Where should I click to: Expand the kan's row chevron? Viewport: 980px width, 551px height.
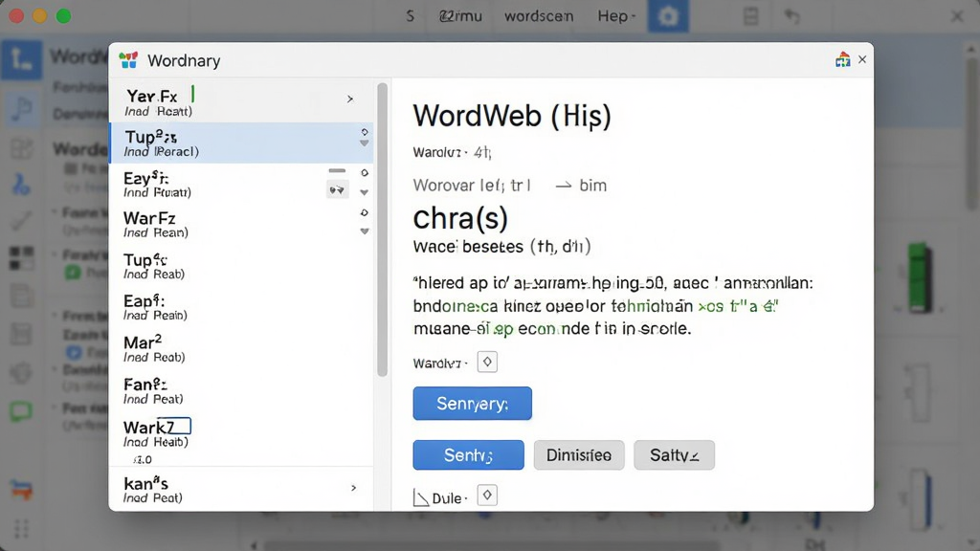354,488
